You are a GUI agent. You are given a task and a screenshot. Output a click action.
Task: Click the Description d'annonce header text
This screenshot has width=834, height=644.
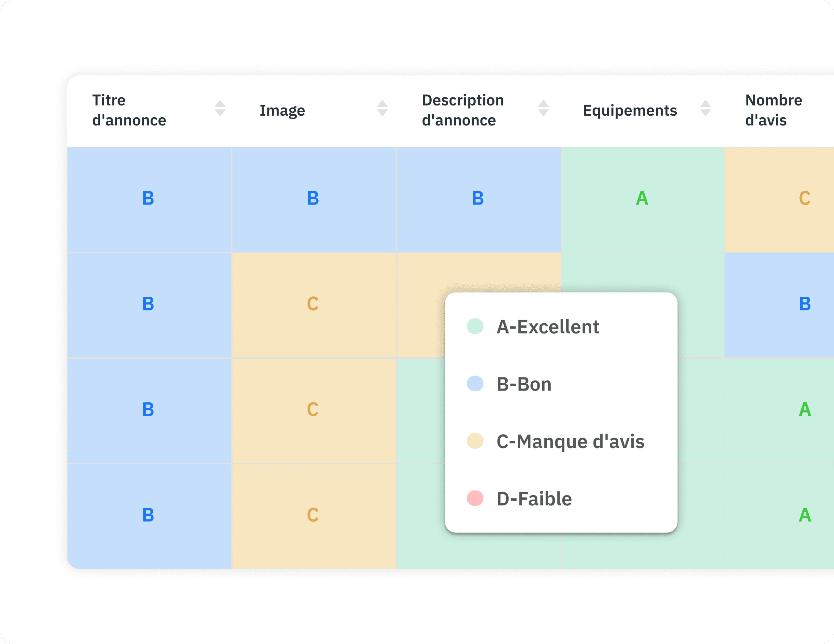tap(462, 110)
